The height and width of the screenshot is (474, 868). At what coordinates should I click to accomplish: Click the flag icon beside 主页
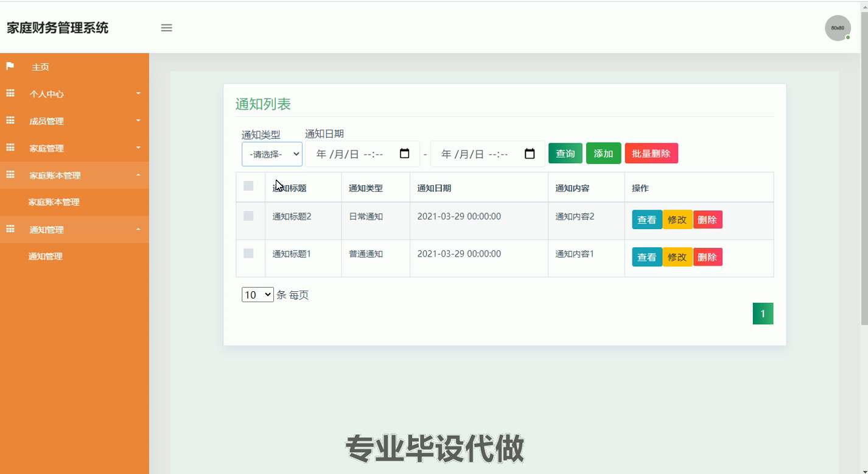point(10,66)
